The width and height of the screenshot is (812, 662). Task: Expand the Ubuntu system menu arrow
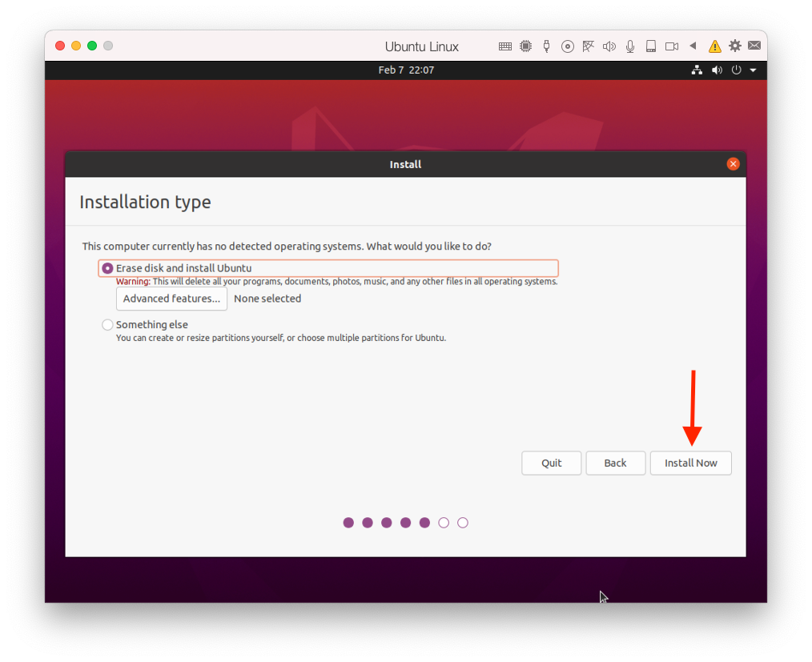tap(754, 70)
